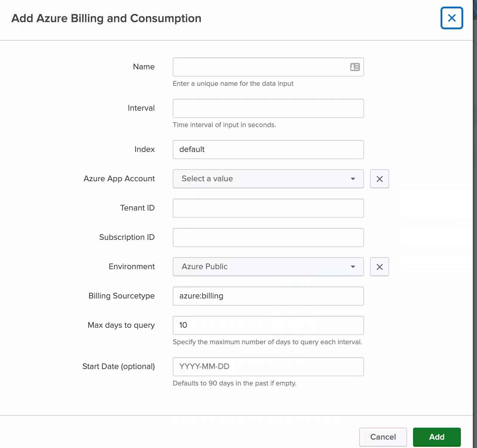Click the Environment dropdown caret arrow
Viewport: 477px width, 448px height.
tap(353, 267)
